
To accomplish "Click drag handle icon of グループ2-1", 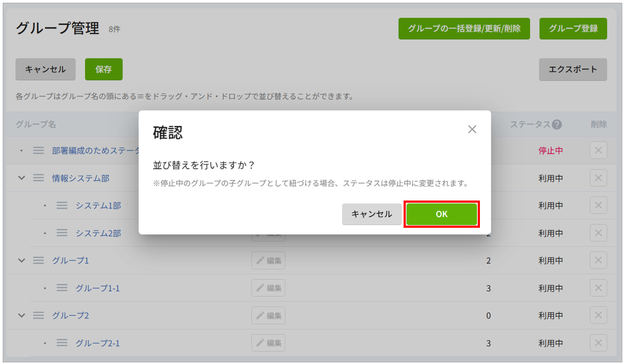I will pyautogui.click(x=62, y=343).
